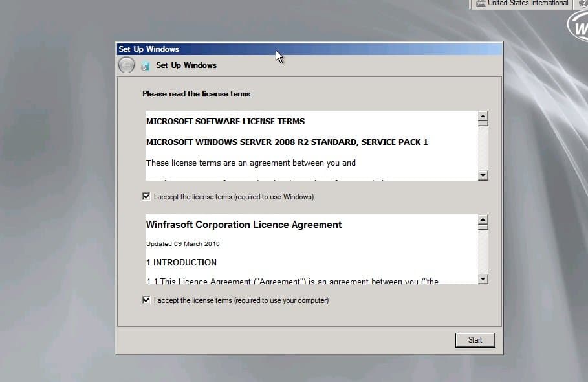Click the down arrow of the Microsoft license scrollbar
Viewport: 588px width, 382px height.
point(483,175)
